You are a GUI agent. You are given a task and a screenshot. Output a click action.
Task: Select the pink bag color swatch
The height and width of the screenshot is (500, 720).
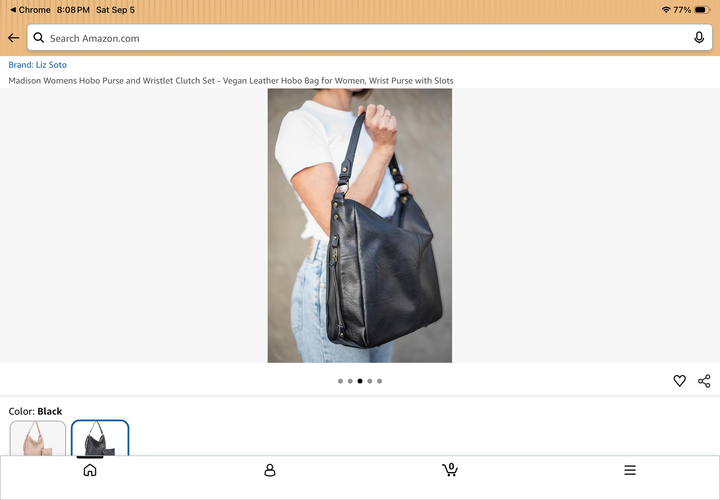pyautogui.click(x=38, y=438)
